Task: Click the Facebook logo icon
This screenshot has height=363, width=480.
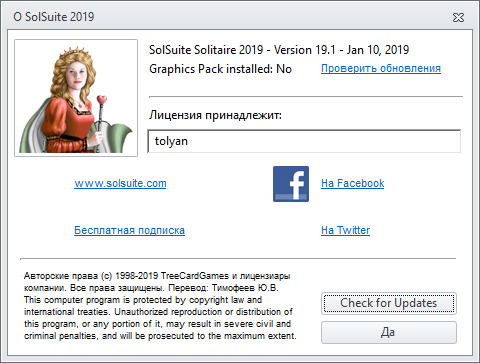Action: (x=291, y=184)
